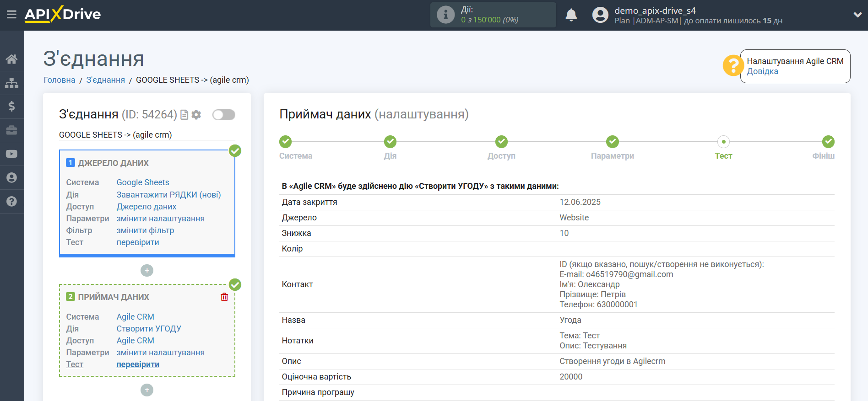Go to Фініш step in wizard

pos(828,142)
